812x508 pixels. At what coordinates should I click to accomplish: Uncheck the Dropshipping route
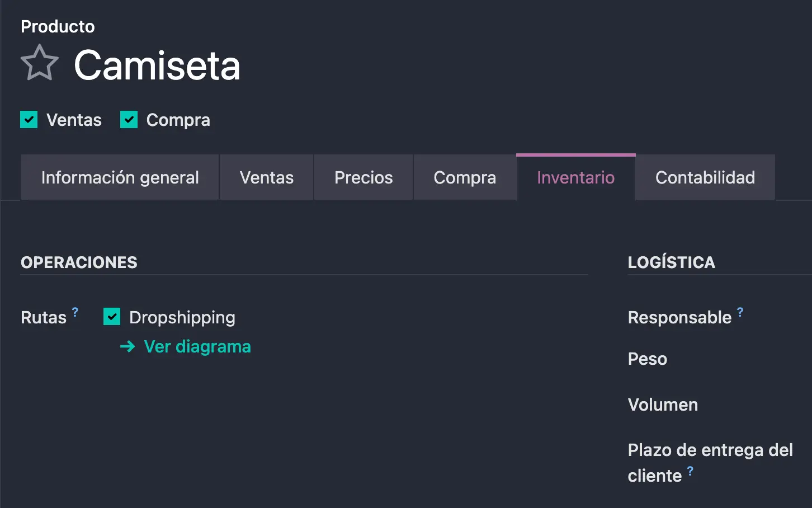click(x=111, y=317)
